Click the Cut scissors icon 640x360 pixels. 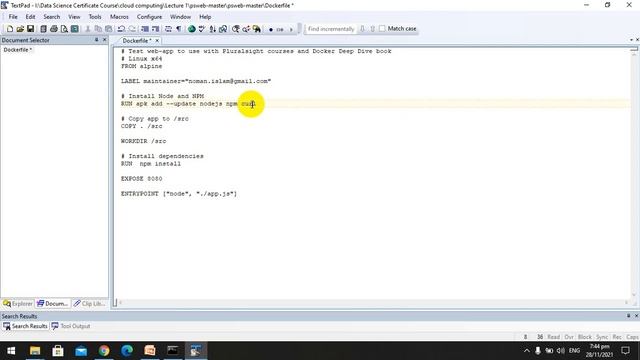click(87, 29)
